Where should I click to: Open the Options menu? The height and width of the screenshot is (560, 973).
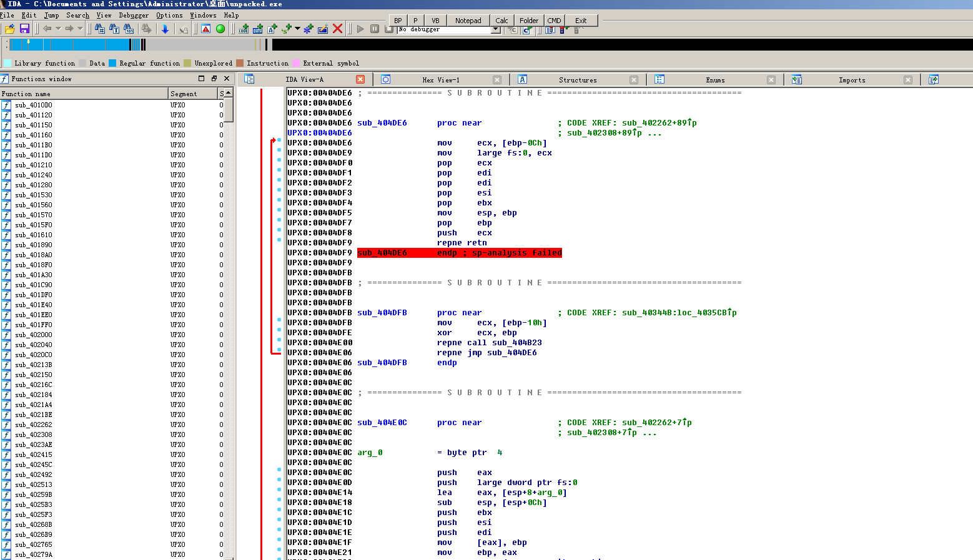pyautogui.click(x=170, y=15)
